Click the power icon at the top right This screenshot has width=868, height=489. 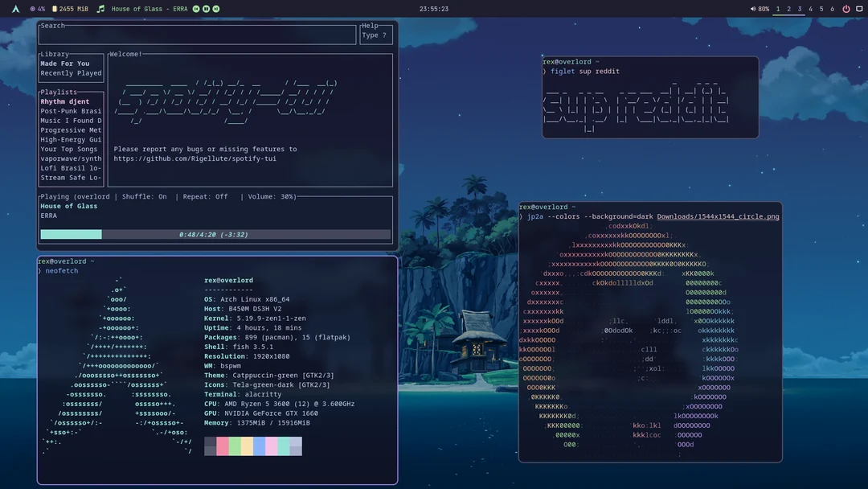848,8
